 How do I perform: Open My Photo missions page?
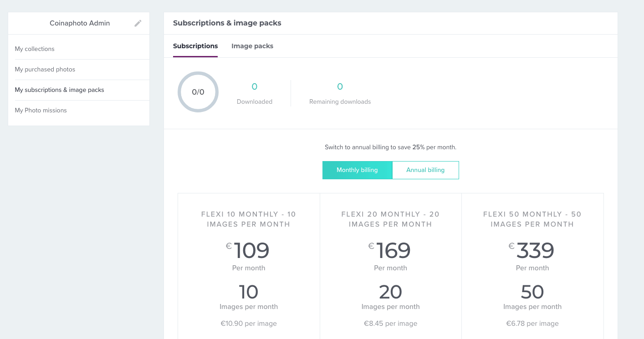[41, 110]
